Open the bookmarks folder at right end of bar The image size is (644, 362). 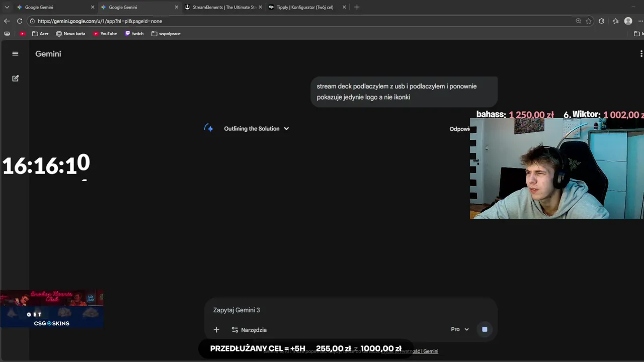(638, 34)
